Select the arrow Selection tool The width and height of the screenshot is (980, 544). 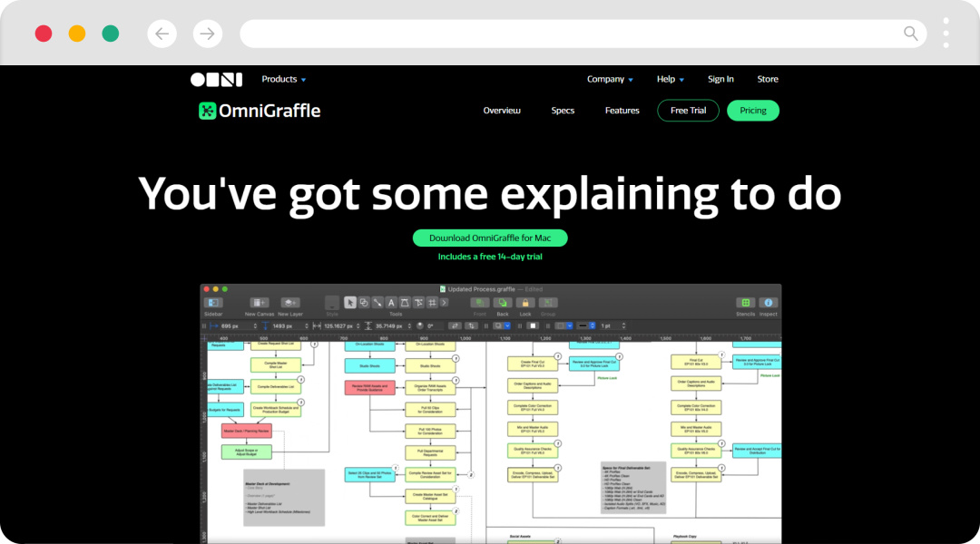coord(350,303)
